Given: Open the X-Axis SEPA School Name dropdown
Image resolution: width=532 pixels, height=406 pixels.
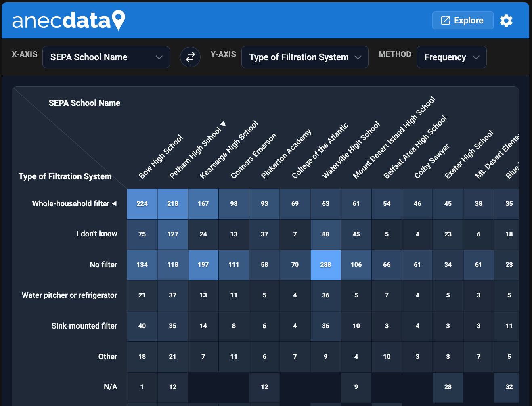Looking at the screenshot, I should click(x=106, y=57).
